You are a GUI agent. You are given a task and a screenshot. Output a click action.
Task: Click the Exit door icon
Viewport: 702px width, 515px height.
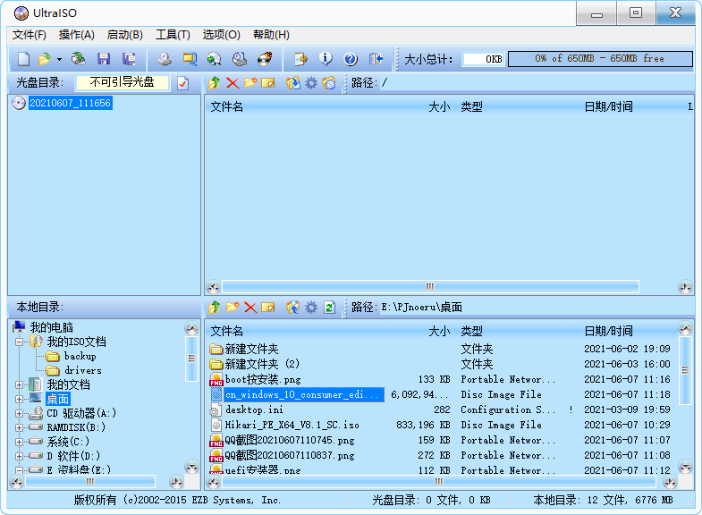click(x=376, y=59)
